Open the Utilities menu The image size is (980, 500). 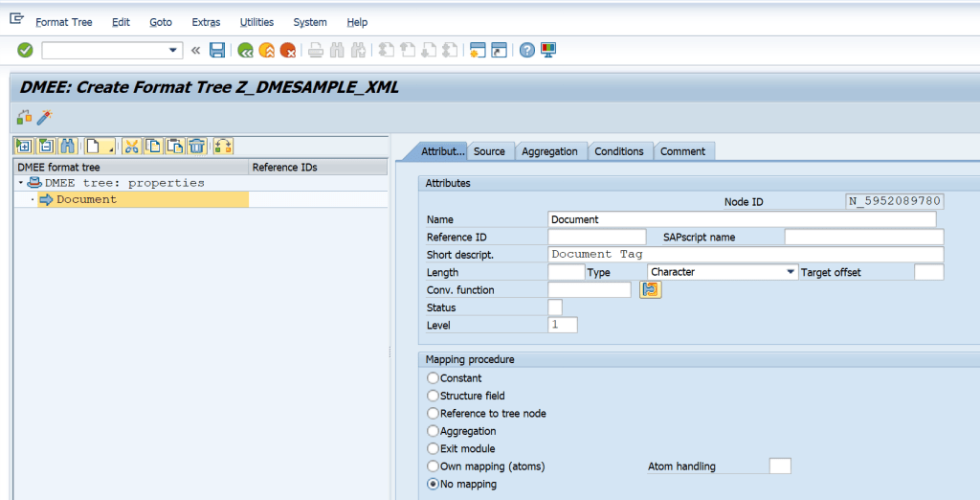[x=256, y=22]
